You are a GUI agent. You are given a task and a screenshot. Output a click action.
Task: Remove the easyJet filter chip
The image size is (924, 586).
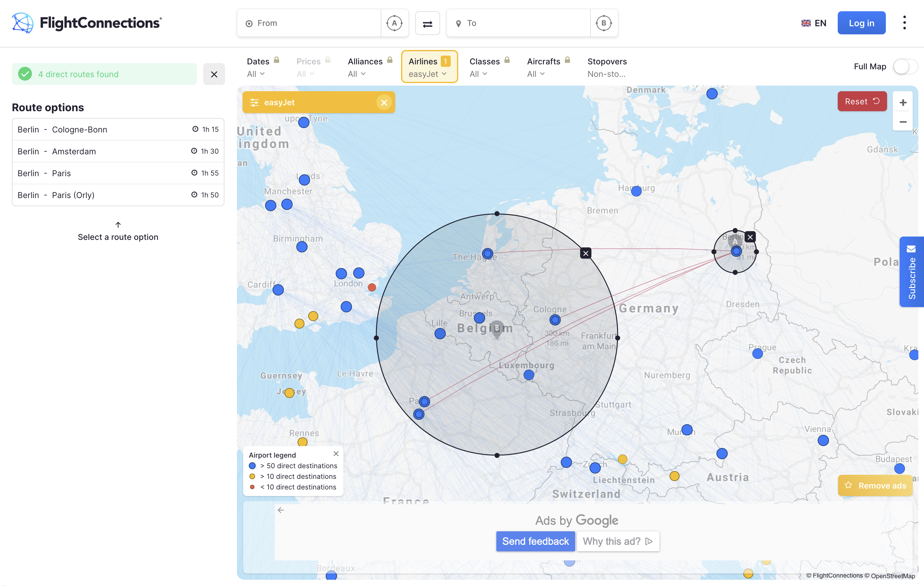[384, 102]
